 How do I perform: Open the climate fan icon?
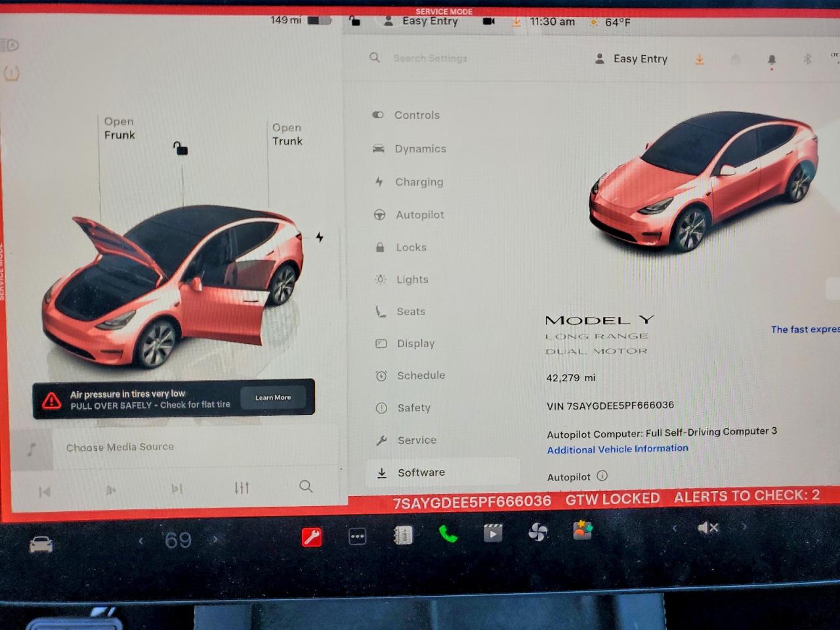pos(537,532)
